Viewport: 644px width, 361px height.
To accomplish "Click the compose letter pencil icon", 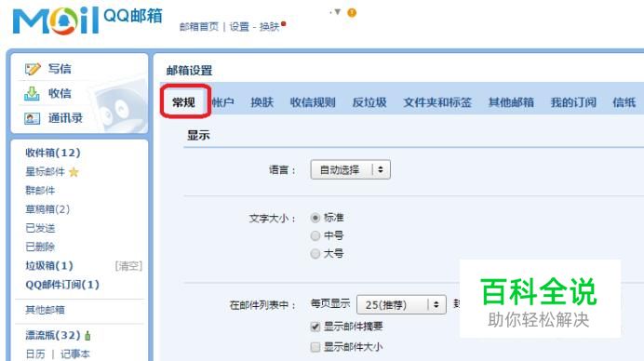I will tap(33, 69).
